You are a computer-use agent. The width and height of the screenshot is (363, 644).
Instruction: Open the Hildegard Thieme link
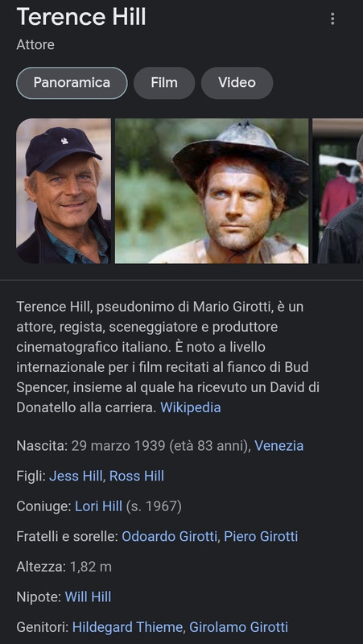pyautogui.click(x=127, y=627)
